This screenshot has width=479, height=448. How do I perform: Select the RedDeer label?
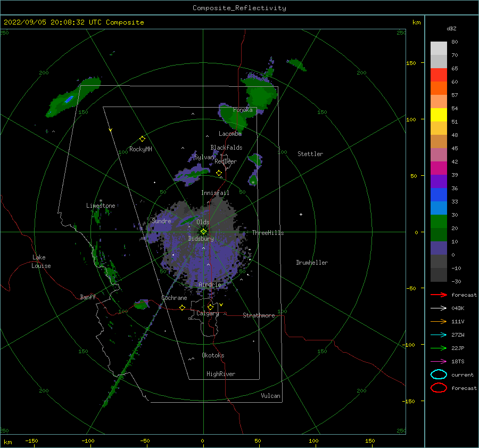[x=226, y=161]
